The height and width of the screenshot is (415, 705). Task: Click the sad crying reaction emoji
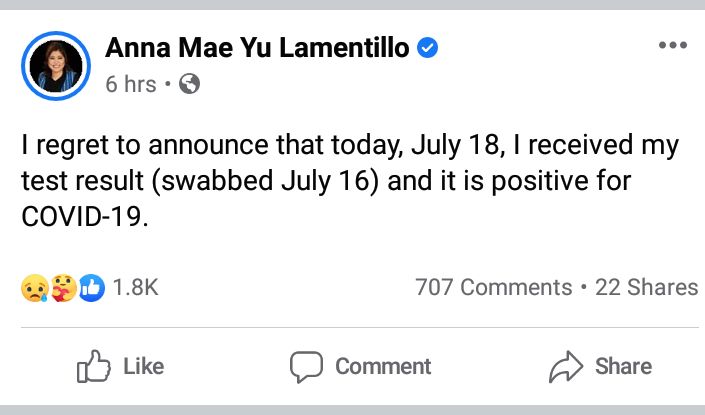(33, 288)
